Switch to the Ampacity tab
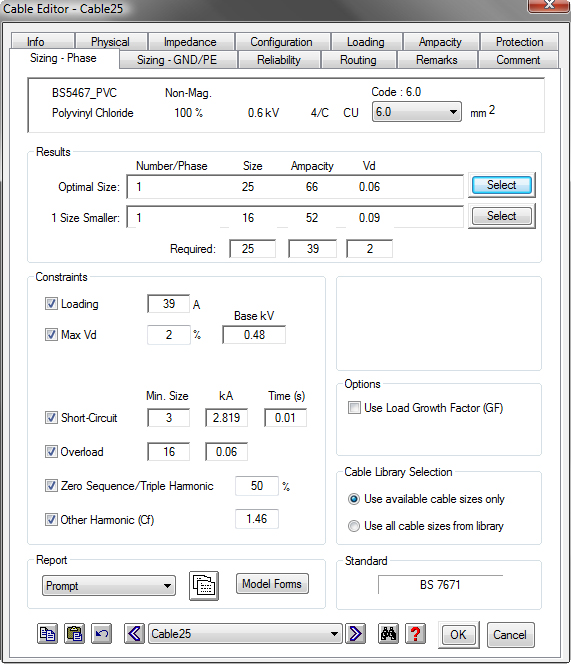 [x=441, y=42]
